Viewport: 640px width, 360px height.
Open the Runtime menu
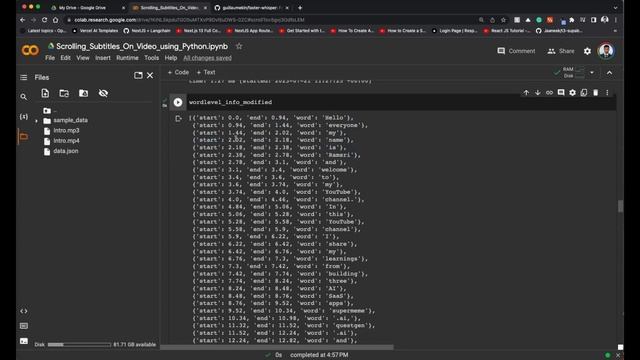pos(127,58)
